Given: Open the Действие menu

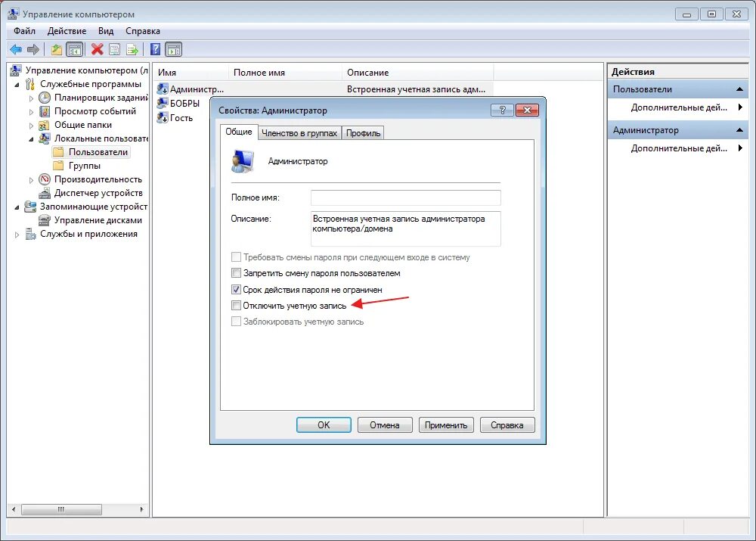Looking at the screenshot, I should [67, 31].
